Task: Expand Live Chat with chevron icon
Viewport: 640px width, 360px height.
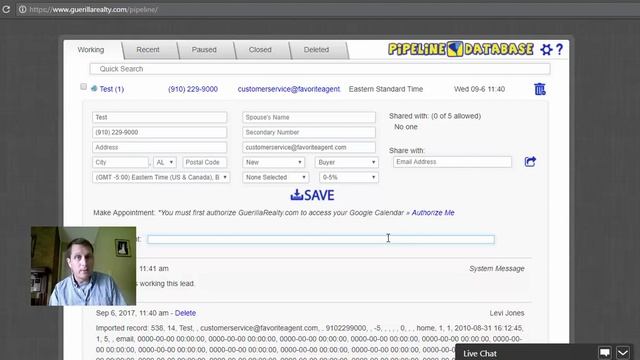Action: coord(623,352)
